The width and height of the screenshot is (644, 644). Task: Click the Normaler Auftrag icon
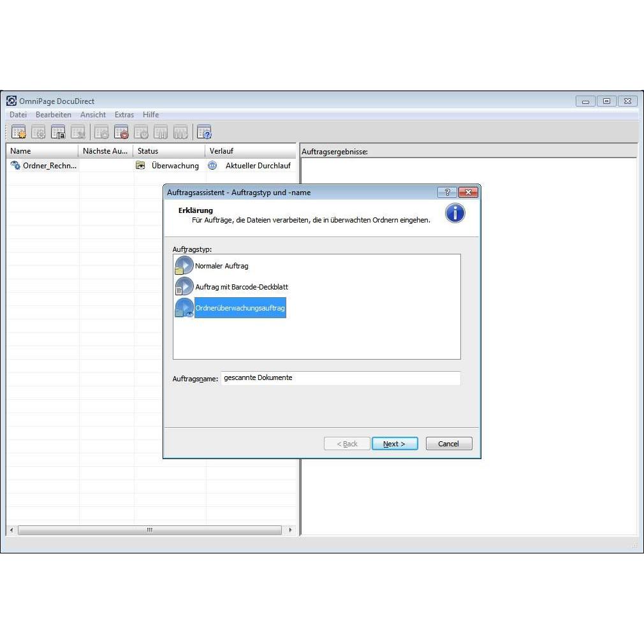pos(184,265)
